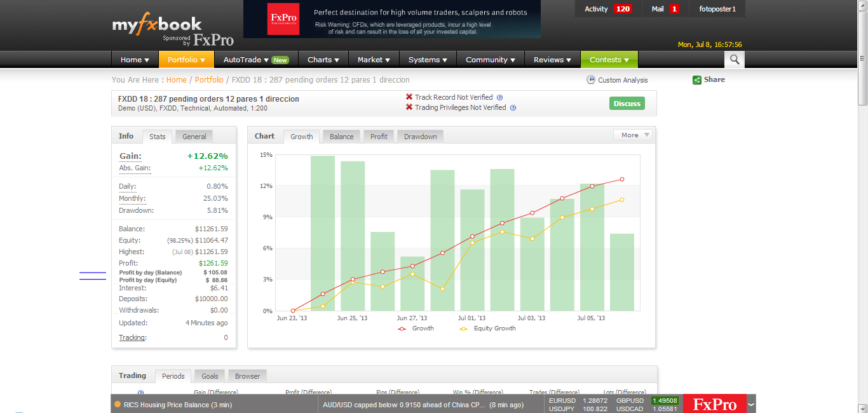Open the Custom Analysis link
The width and height of the screenshot is (868, 413).
[623, 80]
